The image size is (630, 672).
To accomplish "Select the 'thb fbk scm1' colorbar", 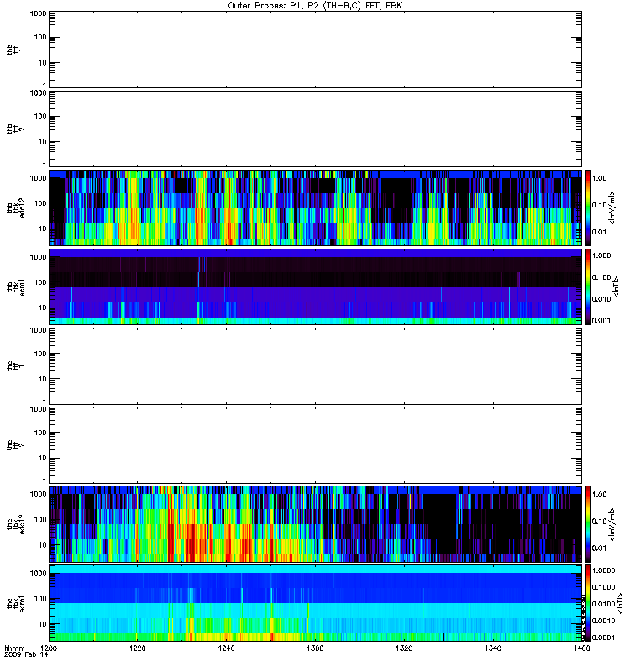I will pyautogui.click(x=588, y=286).
